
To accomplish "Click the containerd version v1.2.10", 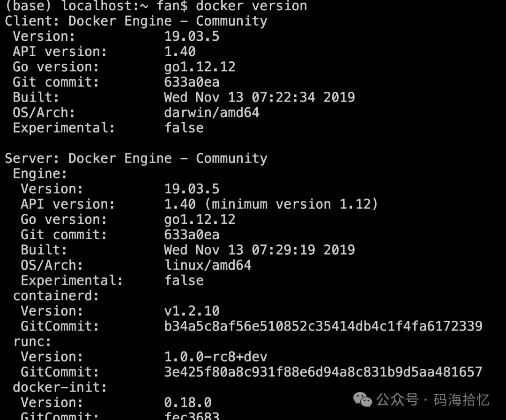I will click(x=192, y=311).
